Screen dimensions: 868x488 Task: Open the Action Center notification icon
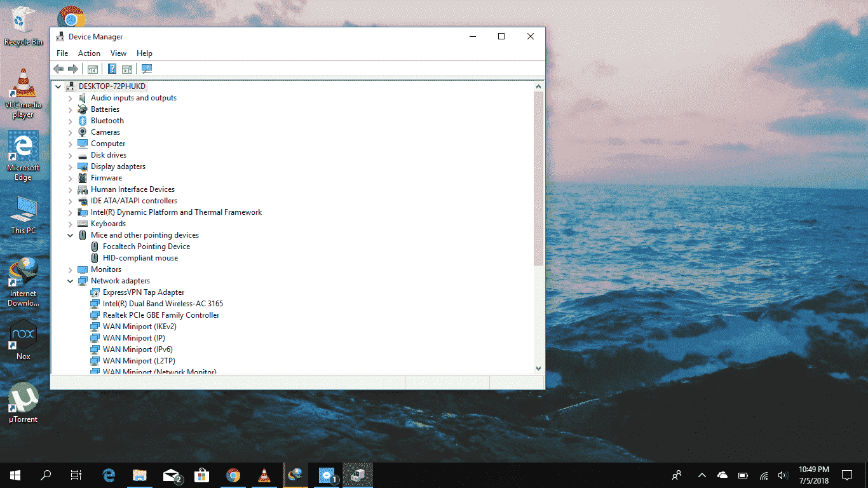(847, 475)
